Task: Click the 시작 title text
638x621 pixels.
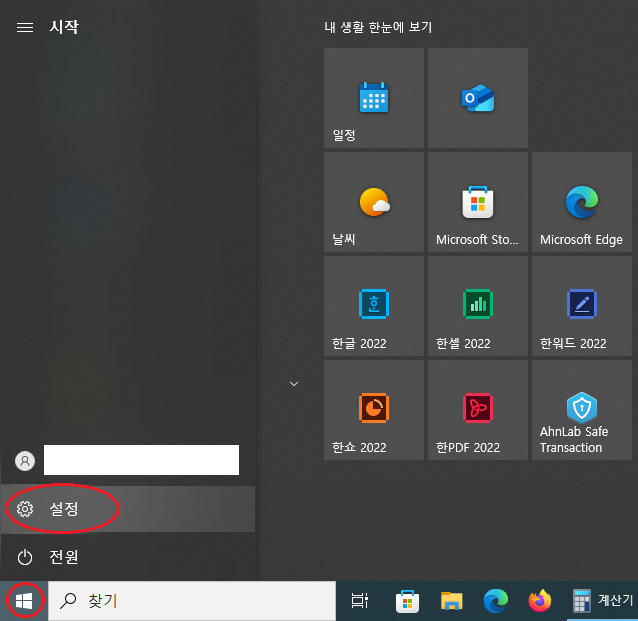Action: point(64,27)
